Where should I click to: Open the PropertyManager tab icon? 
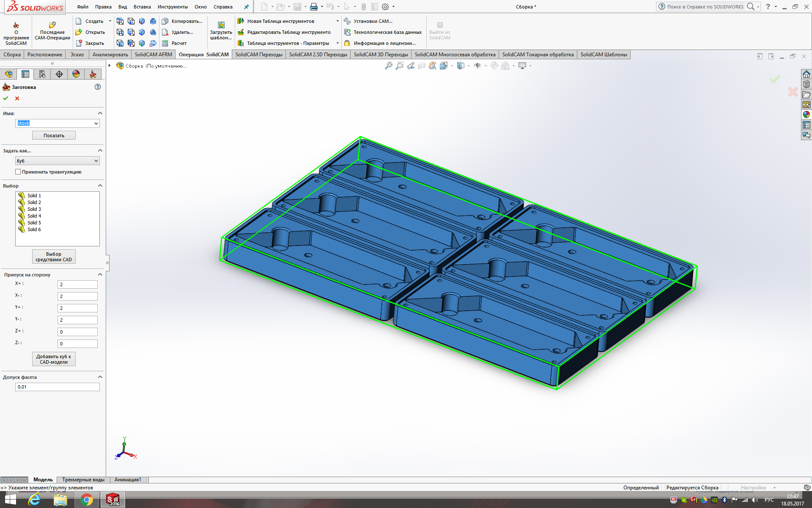click(x=25, y=74)
